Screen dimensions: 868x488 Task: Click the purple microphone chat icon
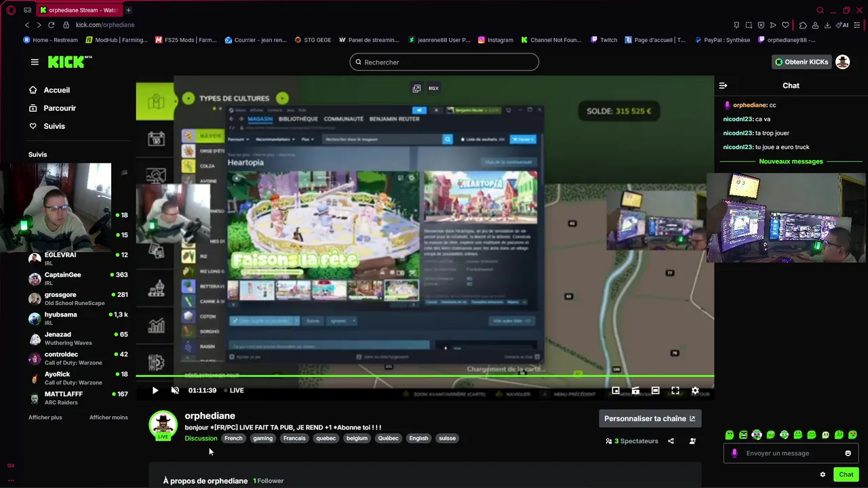coord(734,453)
